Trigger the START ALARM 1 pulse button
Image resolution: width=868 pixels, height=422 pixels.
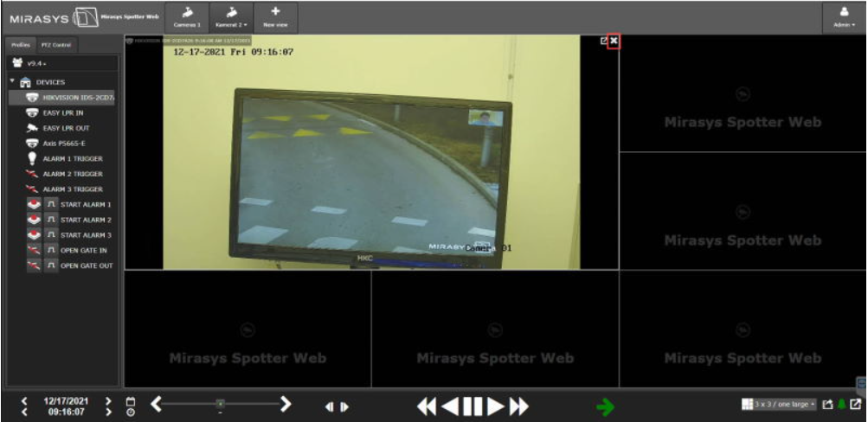click(x=50, y=204)
